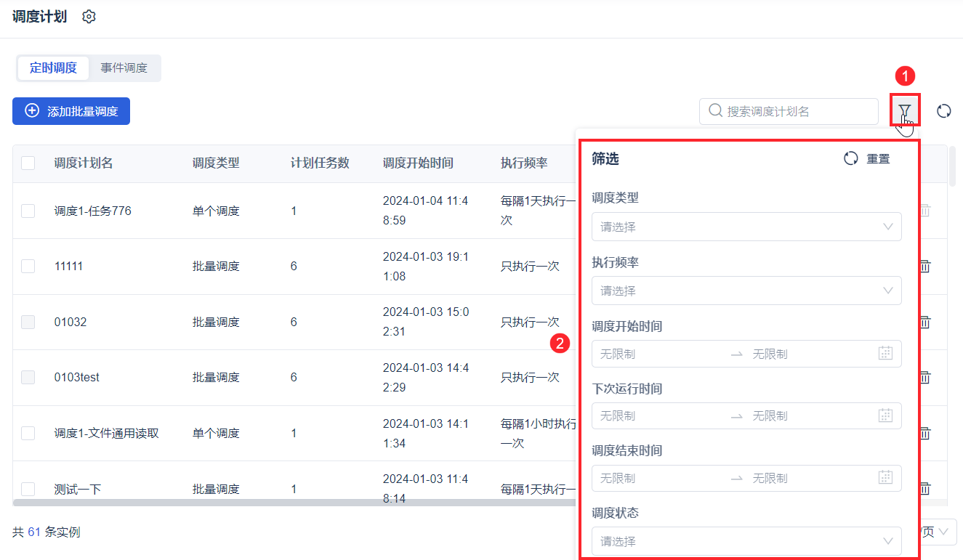This screenshot has width=963, height=560.
Task: Check the box for row 01032
Action: 28,322
